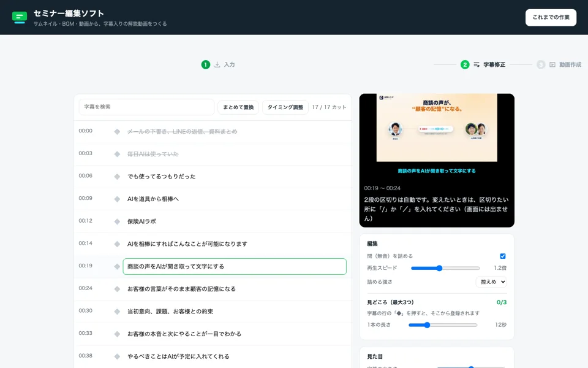Click the まとめて置換 button
This screenshot has height=368, width=588.
click(238, 107)
